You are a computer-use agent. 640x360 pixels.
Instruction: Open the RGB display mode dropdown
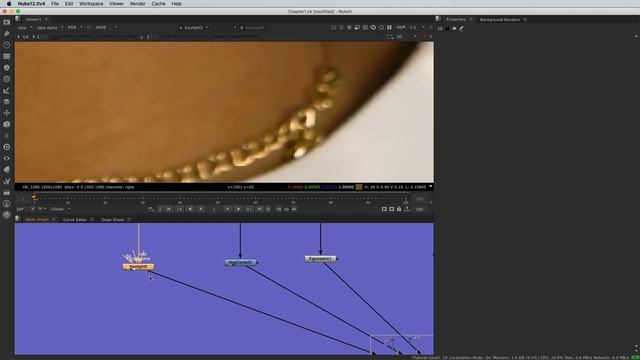pos(75,27)
